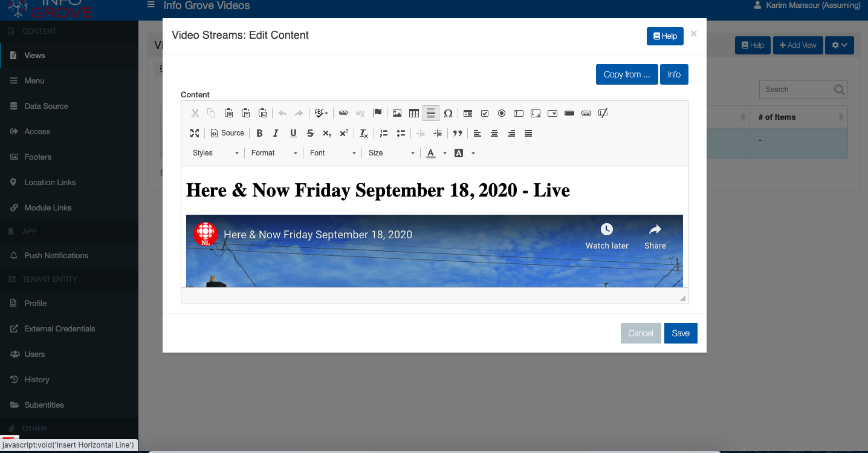
Task: Insert a numbered list
Action: point(384,133)
